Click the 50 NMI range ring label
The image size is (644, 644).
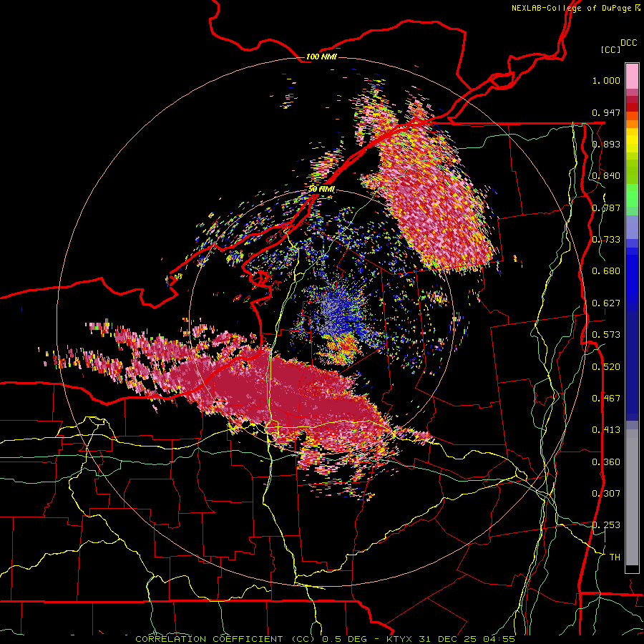[x=321, y=190]
